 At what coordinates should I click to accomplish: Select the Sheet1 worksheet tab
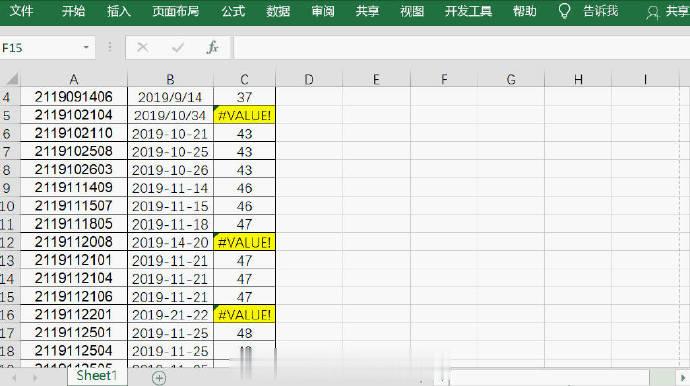(96, 376)
